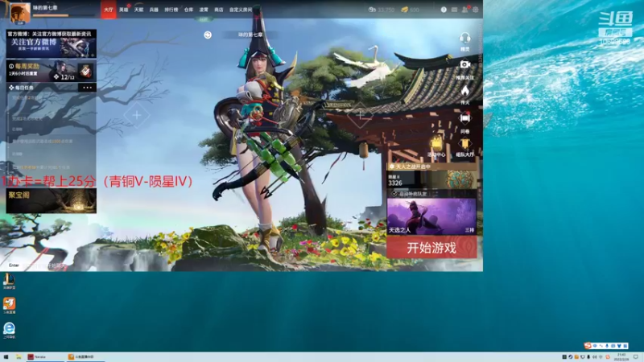
Task: Open the 商店 shop tab
Action: pos(219,10)
